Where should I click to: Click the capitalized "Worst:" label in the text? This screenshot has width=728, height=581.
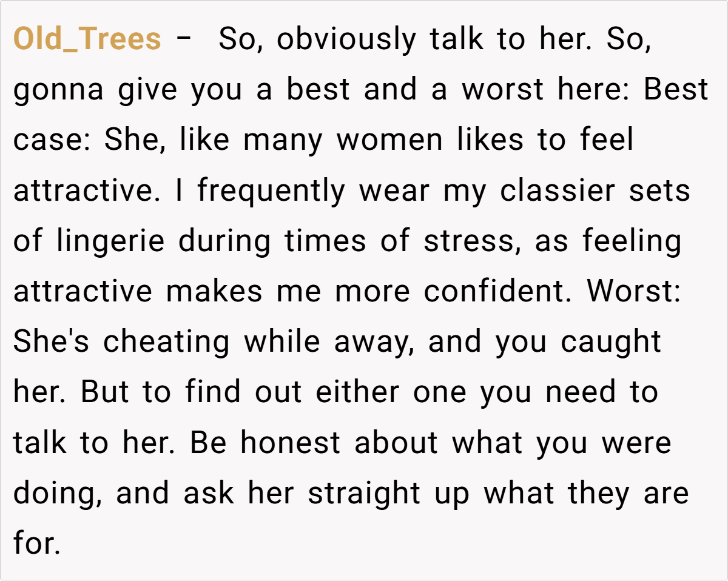coord(633,291)
